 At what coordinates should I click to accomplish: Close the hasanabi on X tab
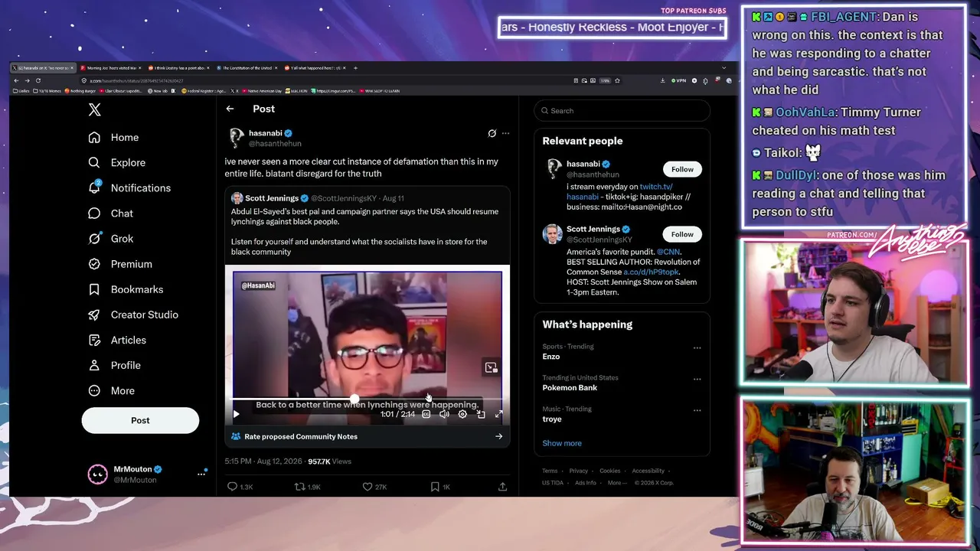click(72, 68)
